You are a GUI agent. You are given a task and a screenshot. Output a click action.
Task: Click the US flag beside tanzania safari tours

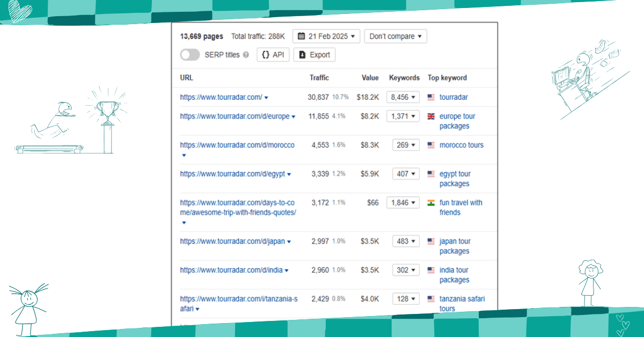pos(431,299)
